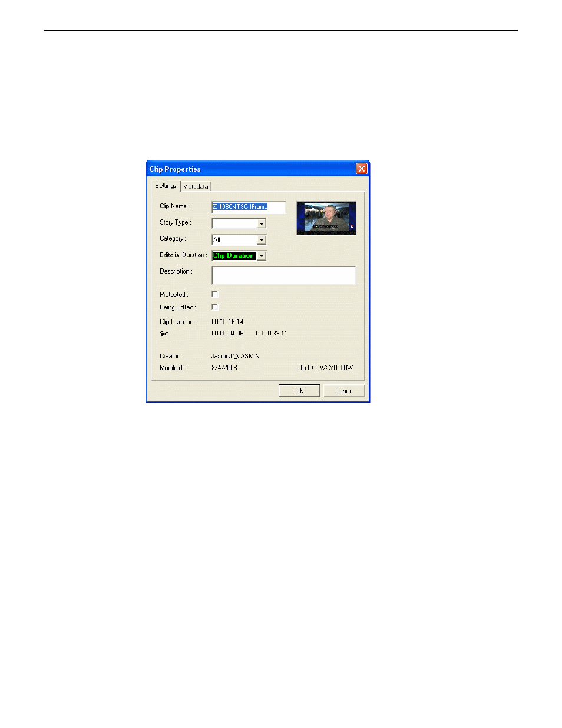The height and width of the screenshot is (728, 562).
Task: Select the Settings tab
Action: (166, 186)
